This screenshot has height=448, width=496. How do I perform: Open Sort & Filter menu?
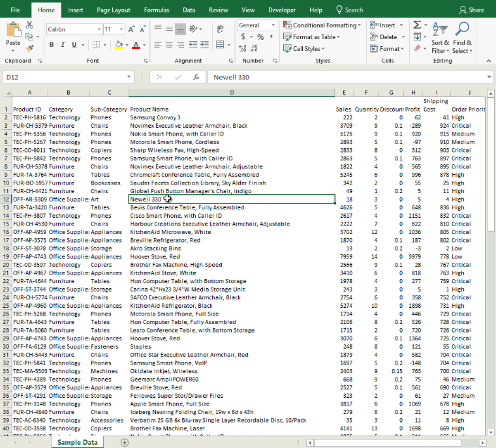[x=440, y=38]
